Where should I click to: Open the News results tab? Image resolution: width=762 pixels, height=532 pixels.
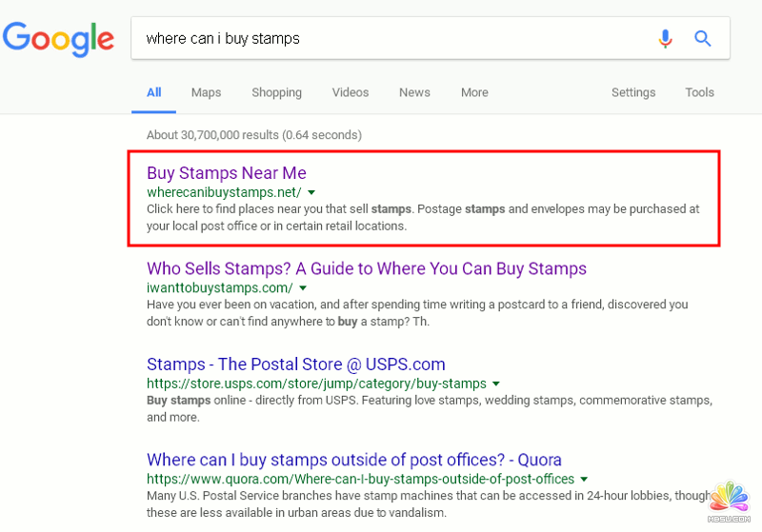414,92
